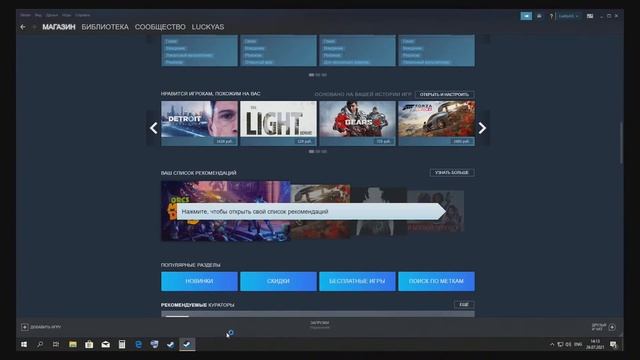640x360 pixels.
Task: Open Windows search from taskbar
Action: click(40, 344)
